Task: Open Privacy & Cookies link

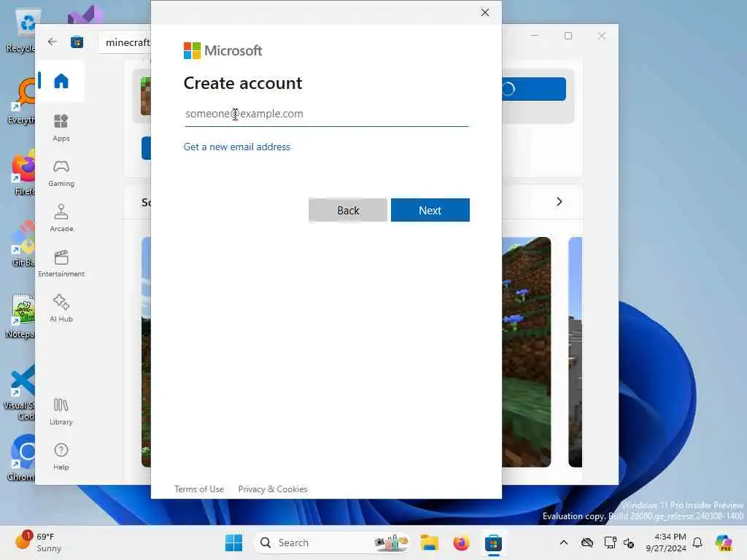Action: point(273,489)
